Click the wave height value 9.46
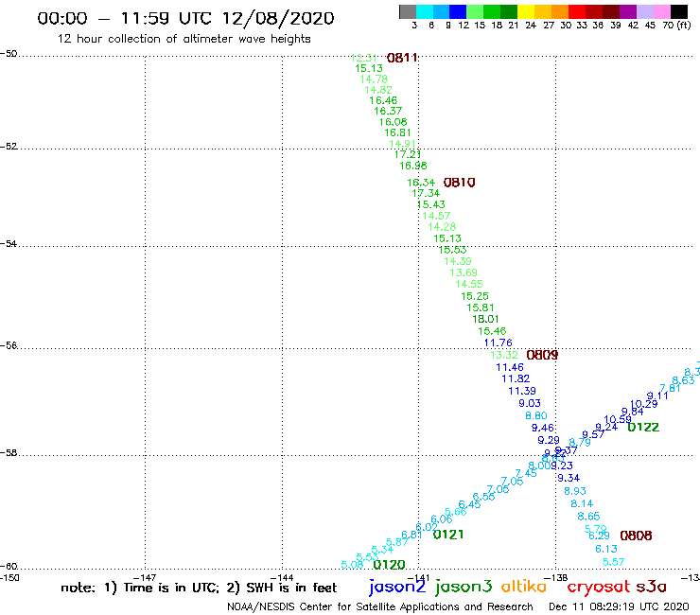700x615 pixels. coord(543,428)
